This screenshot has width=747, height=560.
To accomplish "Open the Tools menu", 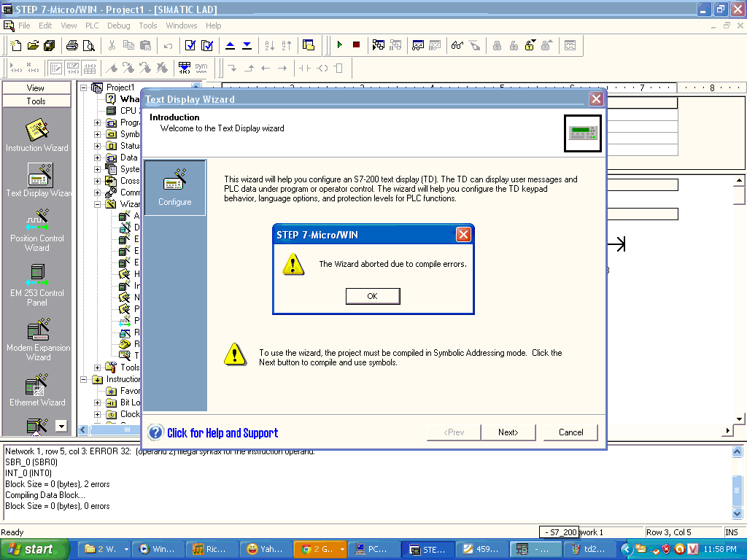I will click(x=147, y=26).
